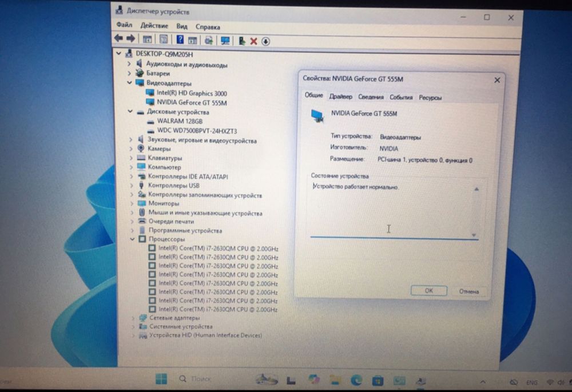Click OK in the properties dialog
This screenshot has width=572, height=392.
428,290
